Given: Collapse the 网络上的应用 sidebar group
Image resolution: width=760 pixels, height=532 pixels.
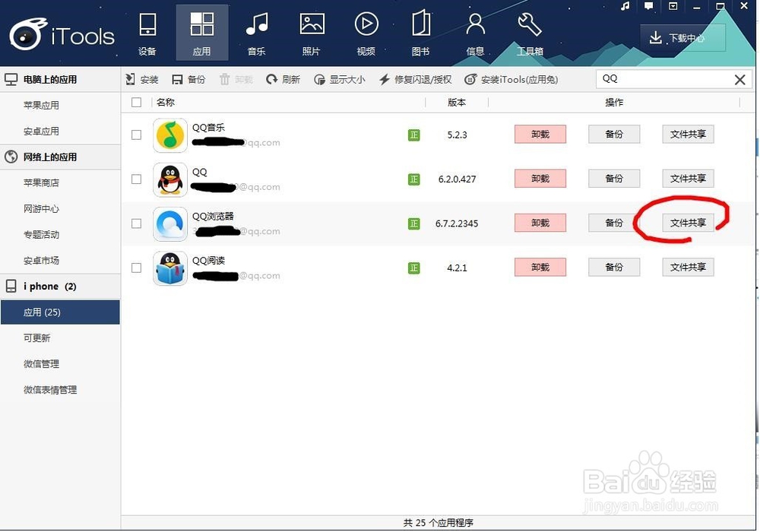Looking at the screenshot, I should tap(60, 157).
